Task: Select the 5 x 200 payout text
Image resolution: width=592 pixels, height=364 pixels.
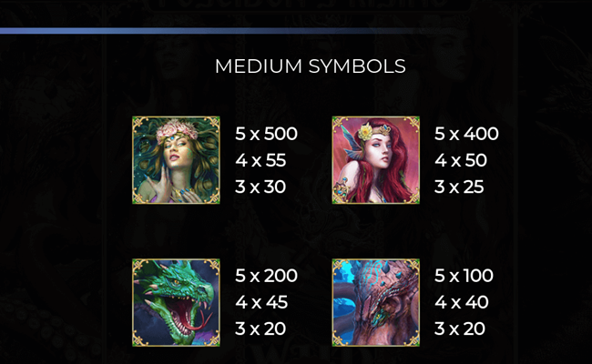Action: (x=266, y=276)
